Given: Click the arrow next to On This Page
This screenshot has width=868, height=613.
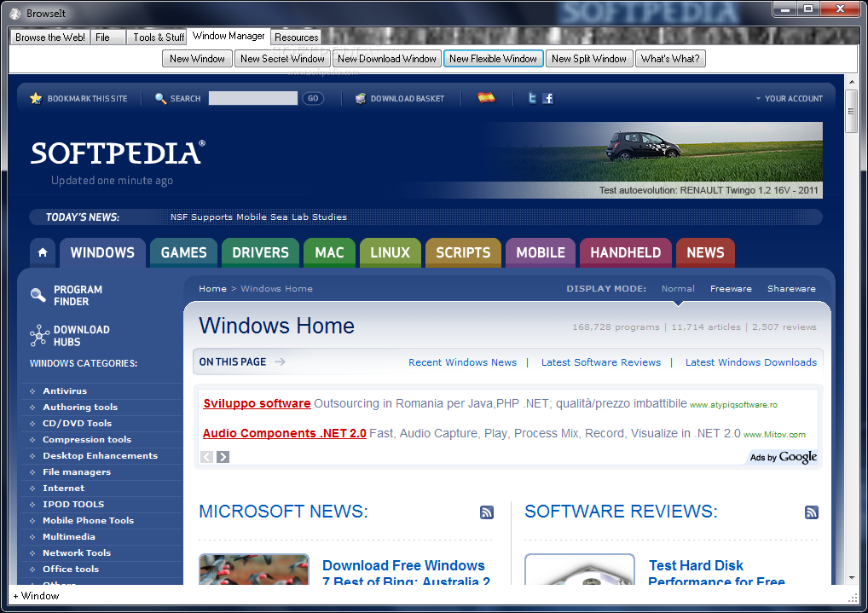Looking at the screenshot, I should pos(281,361).
